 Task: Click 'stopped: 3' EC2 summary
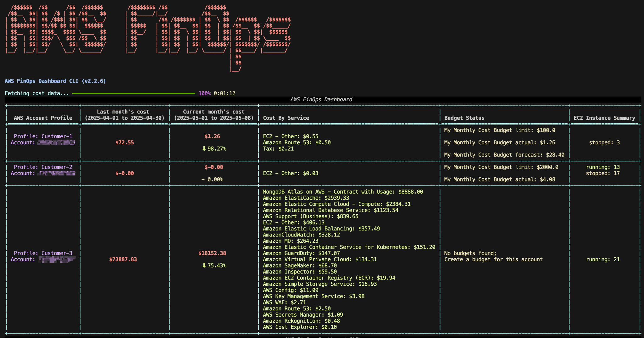click(604, 142)
